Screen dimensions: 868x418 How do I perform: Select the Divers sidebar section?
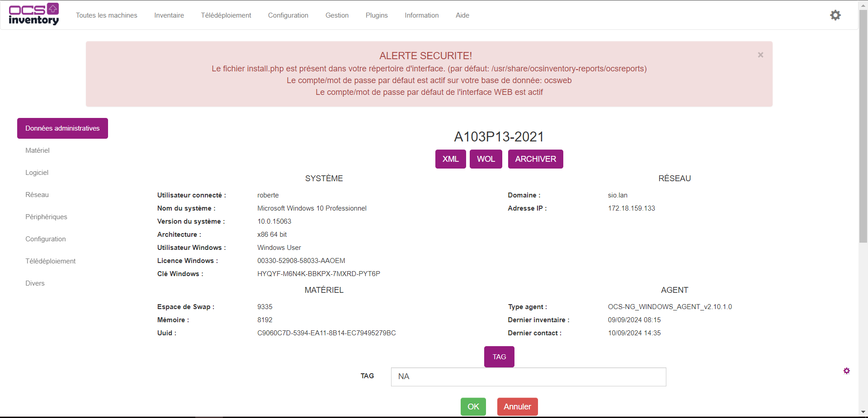35,283
